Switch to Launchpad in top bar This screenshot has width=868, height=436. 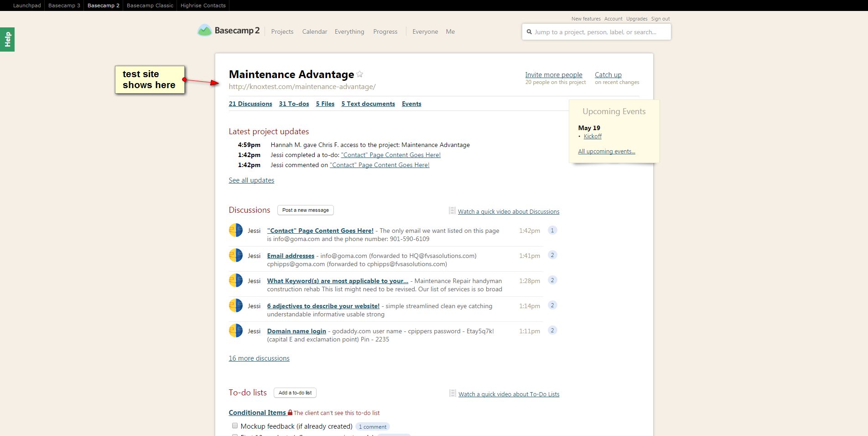coord(27,5)
